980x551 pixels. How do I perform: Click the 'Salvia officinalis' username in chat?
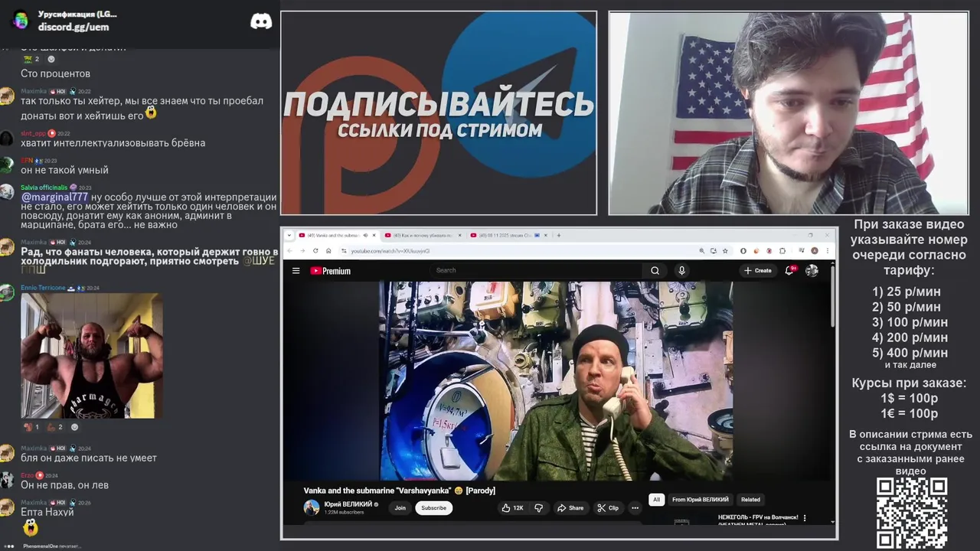click(x=44, y=187)
